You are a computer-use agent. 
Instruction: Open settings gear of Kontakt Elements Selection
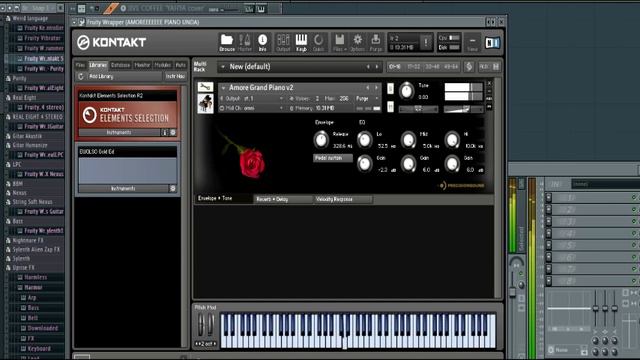pyautogui.click(x=173, y=132)
